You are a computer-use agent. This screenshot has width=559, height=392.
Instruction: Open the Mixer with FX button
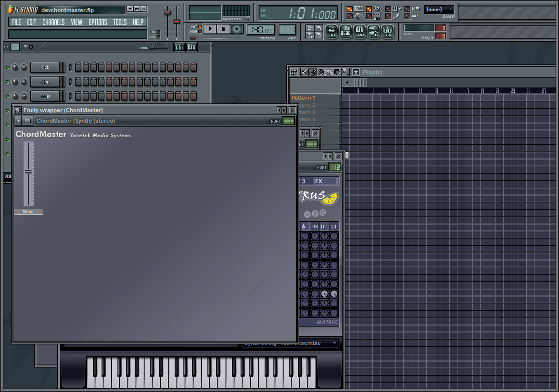coord(388,31)
